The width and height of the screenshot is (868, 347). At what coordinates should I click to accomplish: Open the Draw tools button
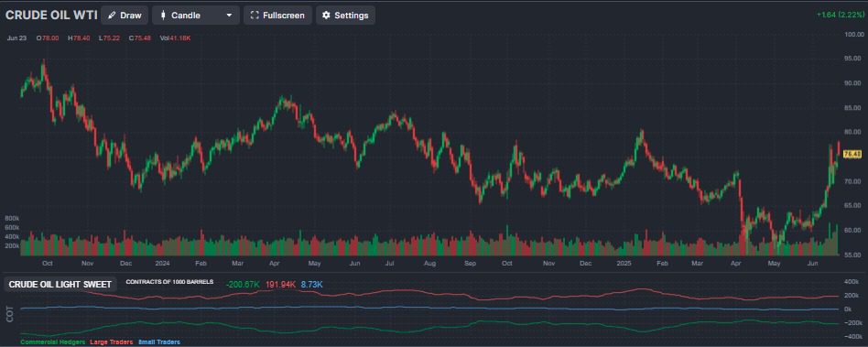tap(125, 16)
